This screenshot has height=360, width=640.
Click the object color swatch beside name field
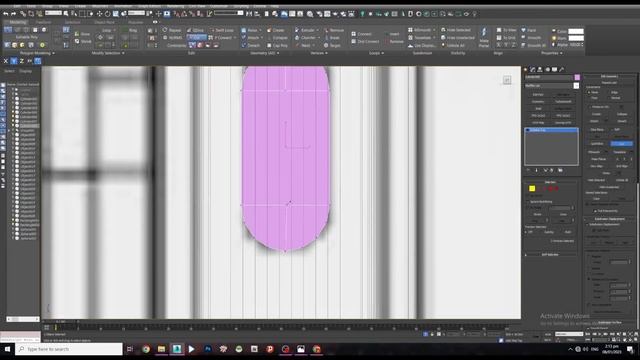tap(577, 77)
